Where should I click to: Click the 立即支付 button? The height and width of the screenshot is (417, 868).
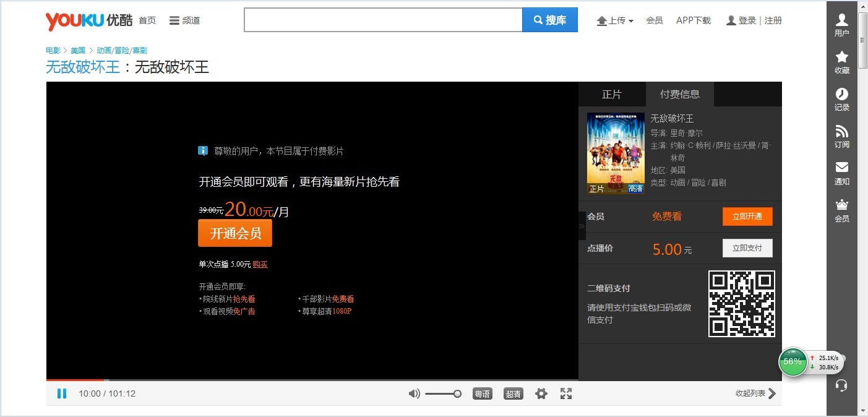coord(747,248)
